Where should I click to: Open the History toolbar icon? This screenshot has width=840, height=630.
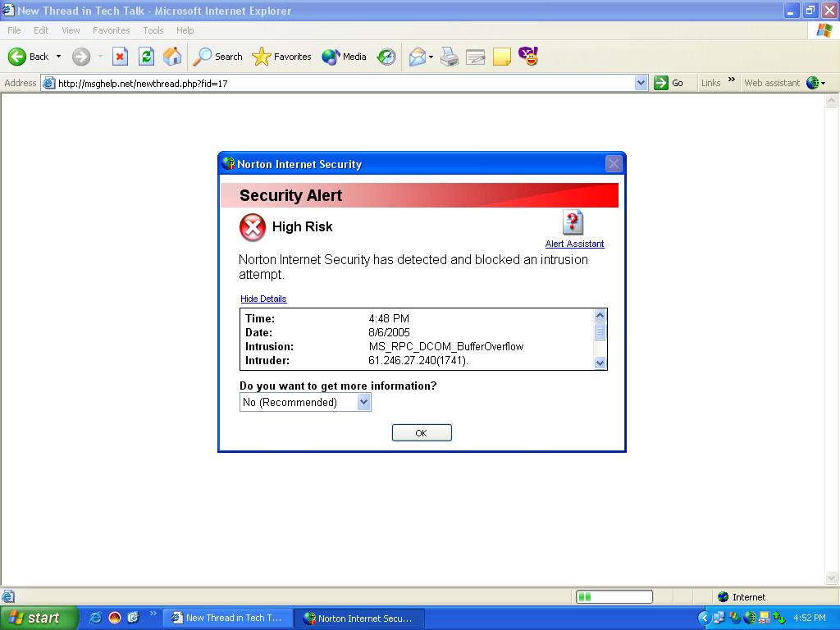(x=386, y=57)
